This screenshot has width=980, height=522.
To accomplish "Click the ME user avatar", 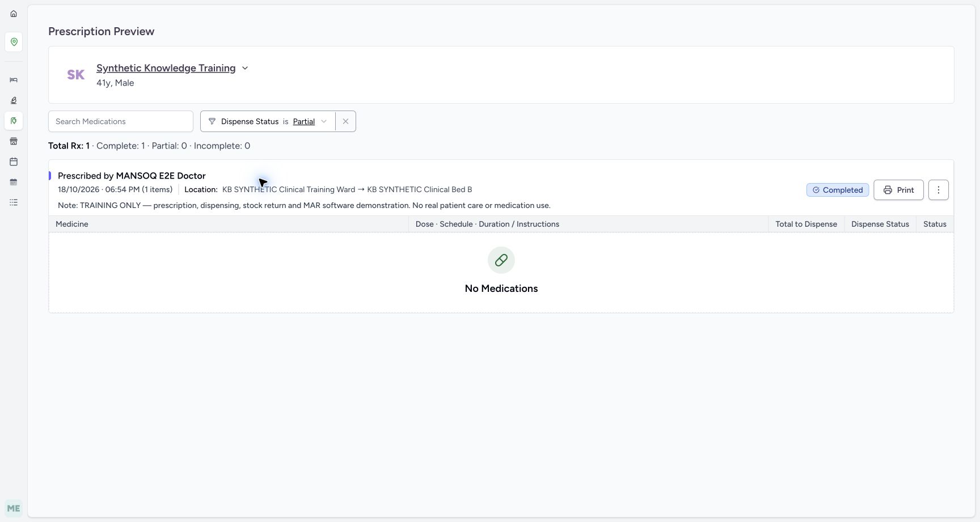I will pos(14,508).
